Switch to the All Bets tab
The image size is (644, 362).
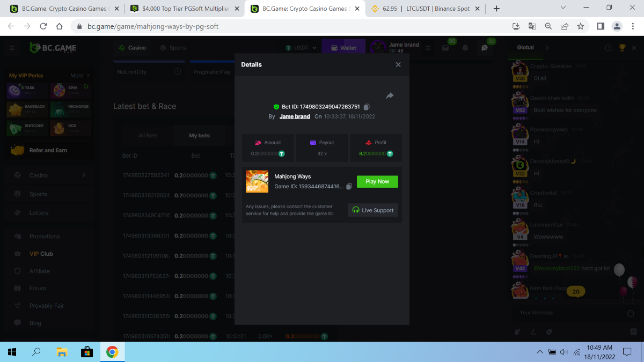(x=148, y=136)
